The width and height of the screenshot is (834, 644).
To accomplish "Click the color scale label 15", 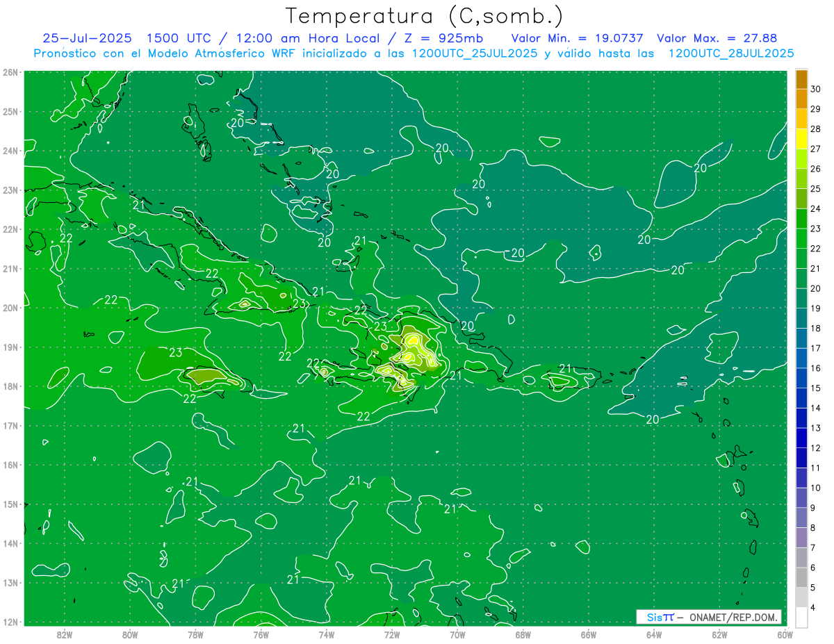I will click(x=815, y=388).
